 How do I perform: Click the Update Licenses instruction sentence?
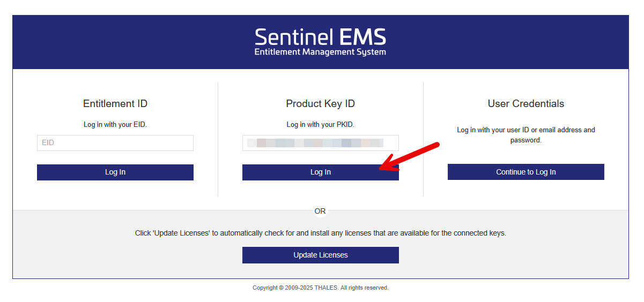321,233
